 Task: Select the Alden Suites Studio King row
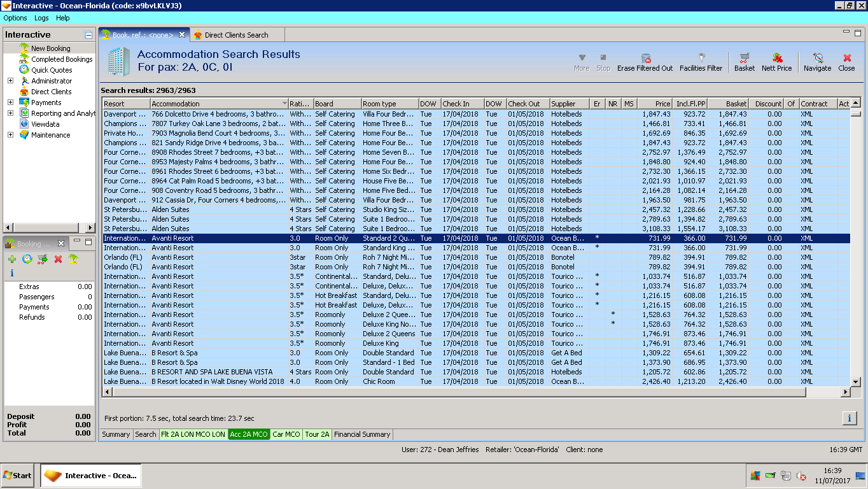[x=477, y=209]
